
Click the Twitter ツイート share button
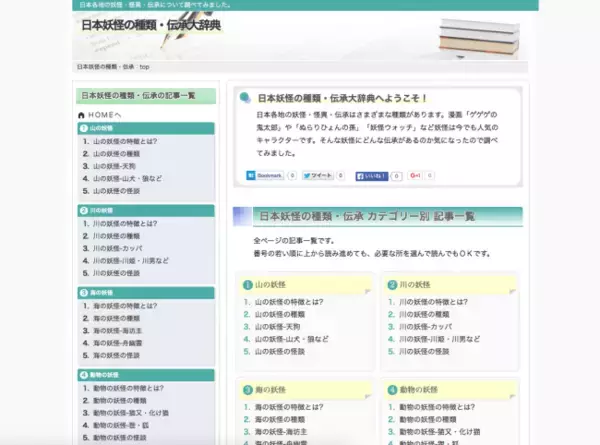(318, 176)
